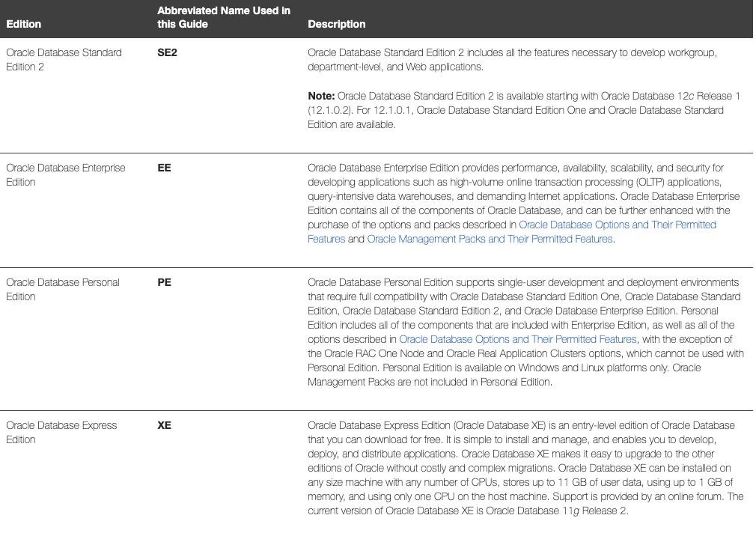Click the first paragraph of SE2 description

(x=512, y=60)
